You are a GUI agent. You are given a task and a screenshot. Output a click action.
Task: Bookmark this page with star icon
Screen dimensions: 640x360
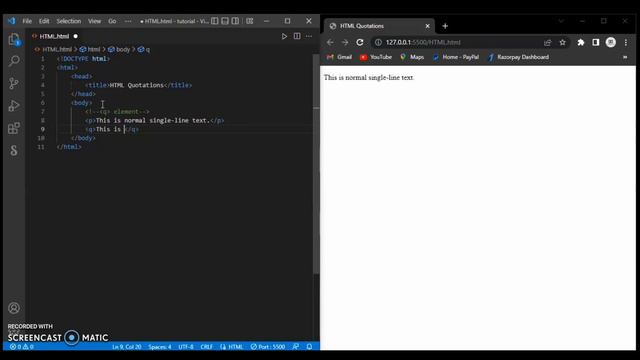pos(562,42)
